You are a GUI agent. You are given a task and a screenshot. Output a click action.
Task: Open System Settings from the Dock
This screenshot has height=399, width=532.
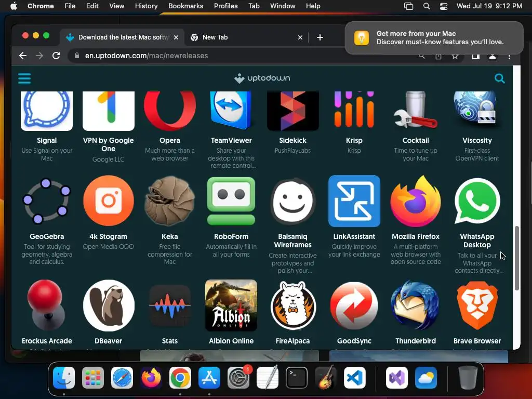(x=238, y=378)
